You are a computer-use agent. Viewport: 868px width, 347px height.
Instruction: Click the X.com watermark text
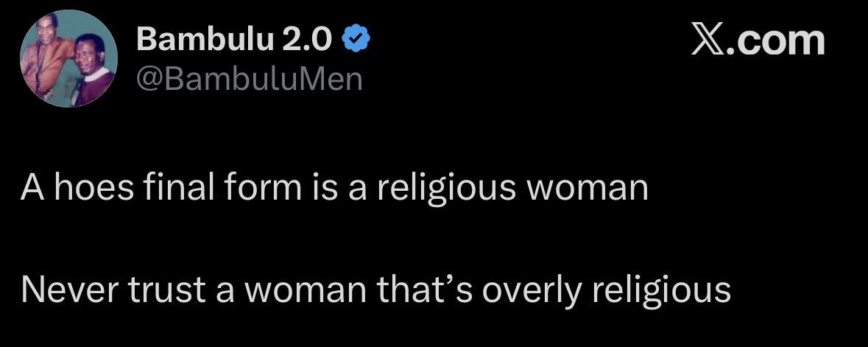[x=758, y=40]
